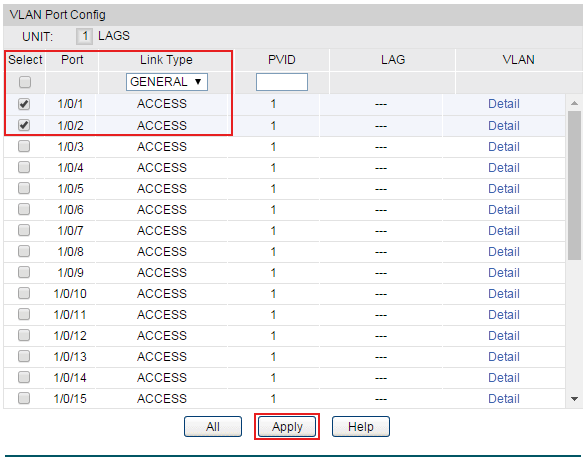Check the port 1/0/13 checkbox
587x461 pixels.
(24, 356)
